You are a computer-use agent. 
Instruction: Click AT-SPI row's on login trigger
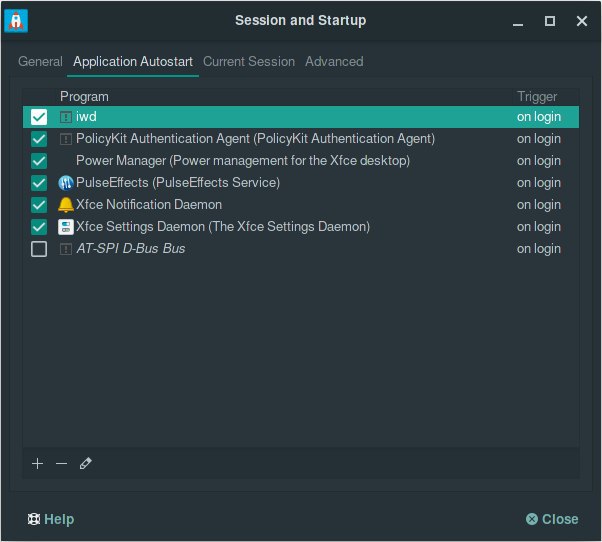(x=539, y=249)
